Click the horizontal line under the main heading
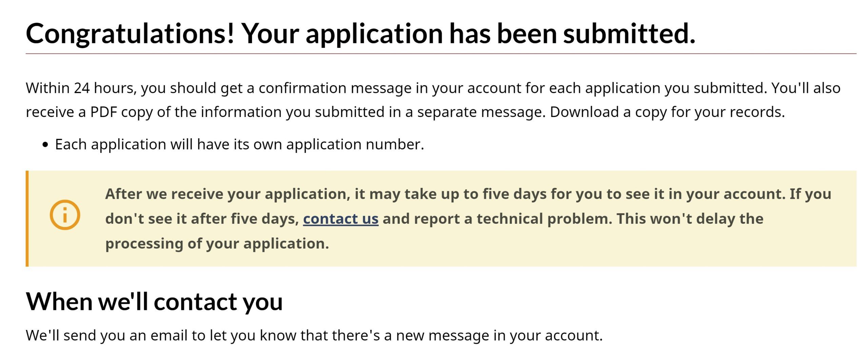868x353 pixels. 441,54
